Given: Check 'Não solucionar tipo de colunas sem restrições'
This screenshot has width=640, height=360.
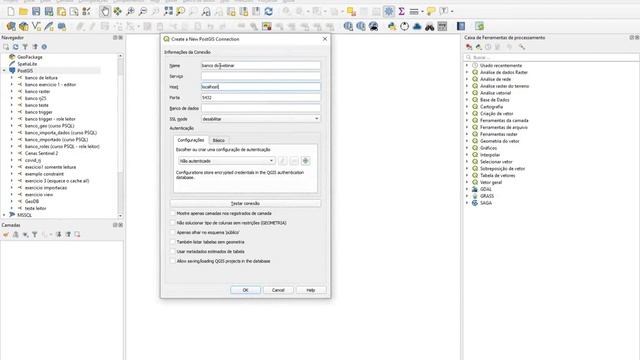Looking at the screenshot, I should [173, 223].
